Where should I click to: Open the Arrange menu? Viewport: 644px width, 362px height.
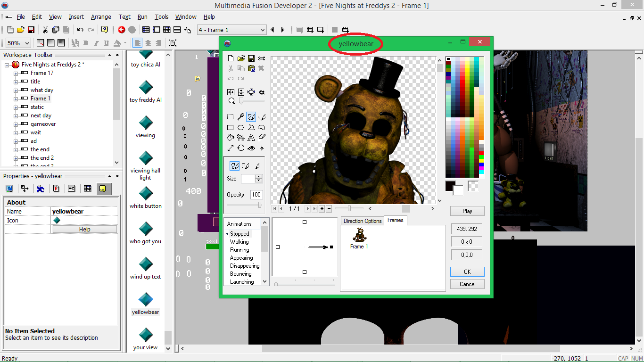[101, 16]
